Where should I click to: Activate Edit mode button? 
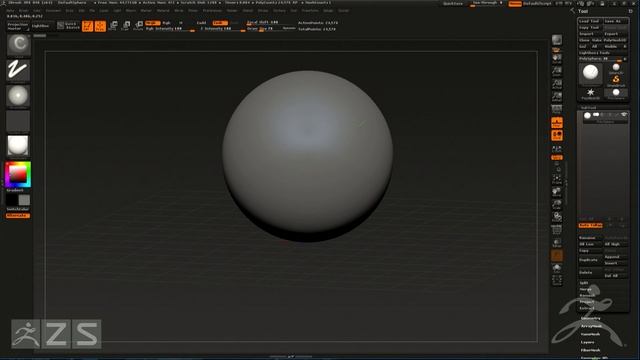click(87, 26)
